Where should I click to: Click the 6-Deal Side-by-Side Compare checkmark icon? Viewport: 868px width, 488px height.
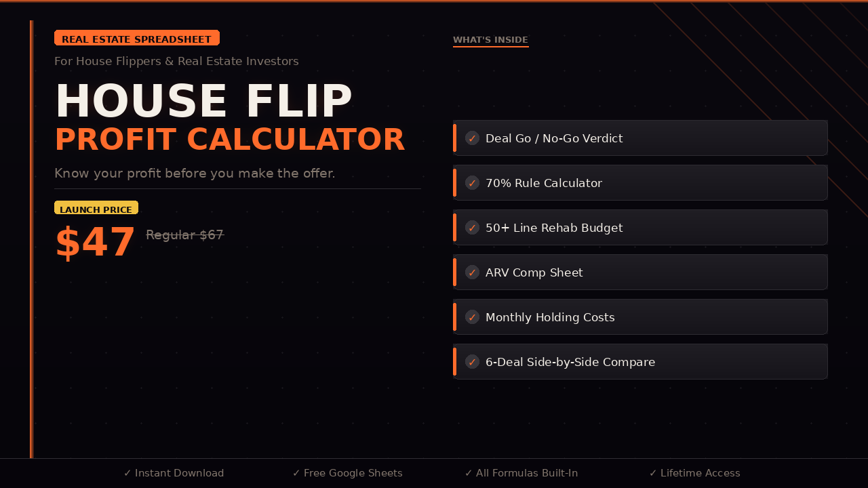click(472, 362)
